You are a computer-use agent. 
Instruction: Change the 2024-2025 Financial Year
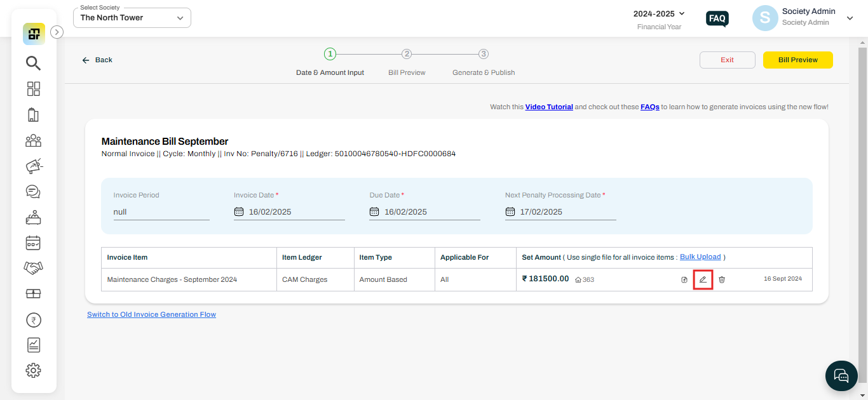click(659, 13)
